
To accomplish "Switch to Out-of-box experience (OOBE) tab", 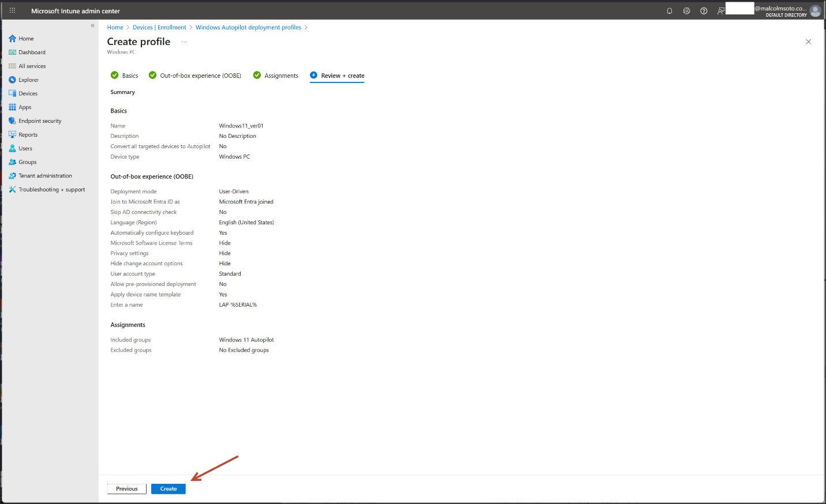I will (x=200, y=76).
